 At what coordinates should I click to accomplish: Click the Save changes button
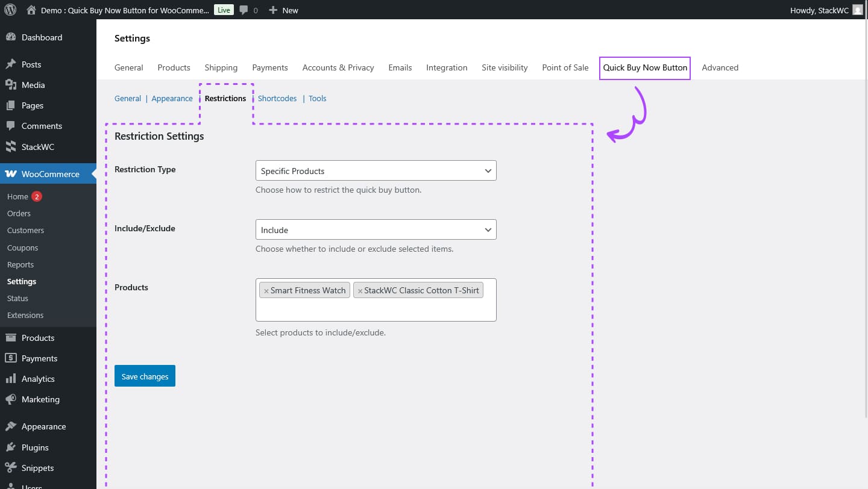(x=145, y=376)
